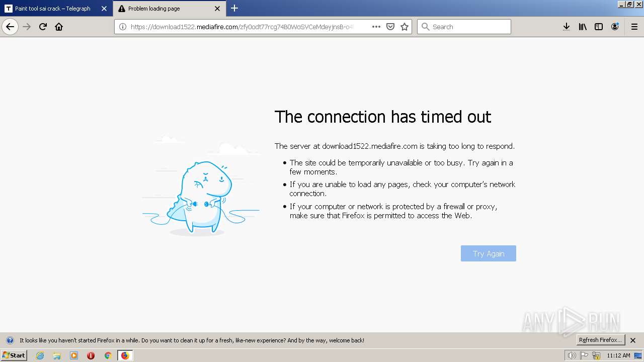644x362 pixels.
Task: Click the 'download1522.mediafire.com is taking too long' text
Action: click(x=418, y=146)
